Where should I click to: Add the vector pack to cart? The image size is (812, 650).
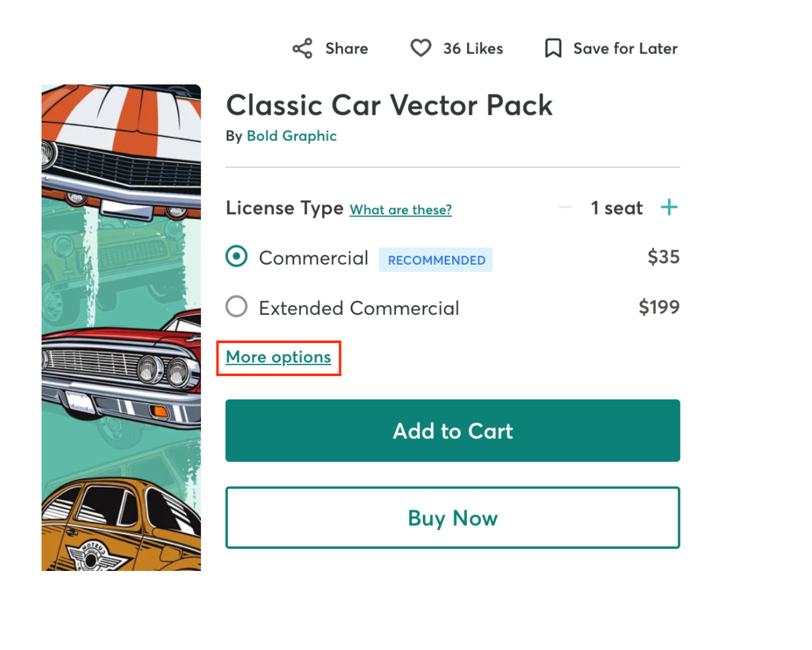point(453,431)
